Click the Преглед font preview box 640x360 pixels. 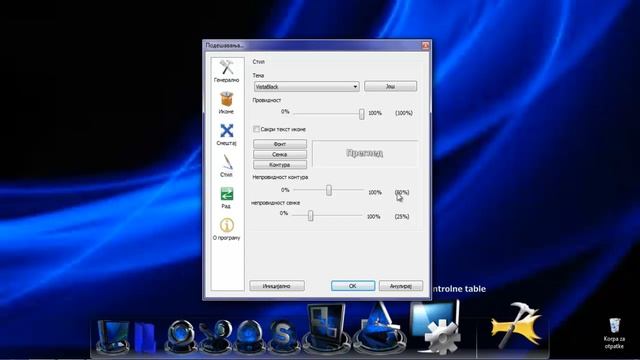click(365, 153)
